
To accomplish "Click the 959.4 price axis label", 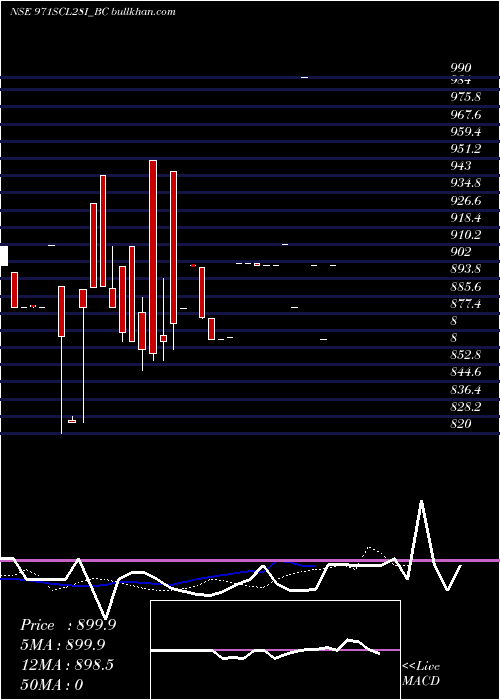I will point(465,132).
